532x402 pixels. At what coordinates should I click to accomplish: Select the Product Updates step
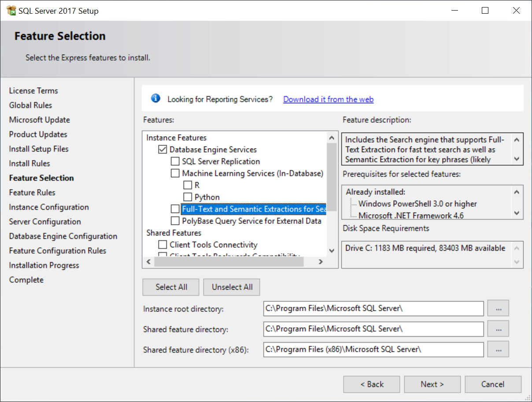coord(38,134)
